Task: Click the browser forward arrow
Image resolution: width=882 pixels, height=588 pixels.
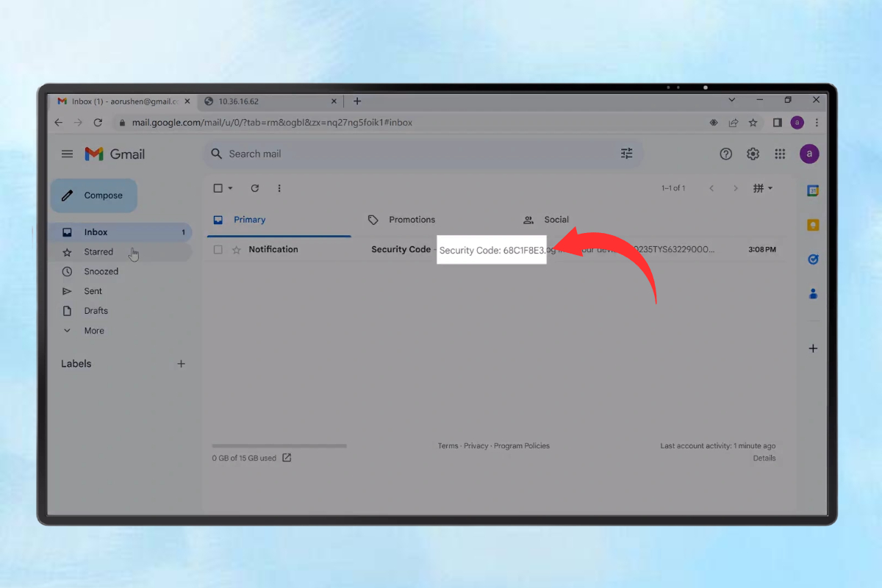Action: 79,123
